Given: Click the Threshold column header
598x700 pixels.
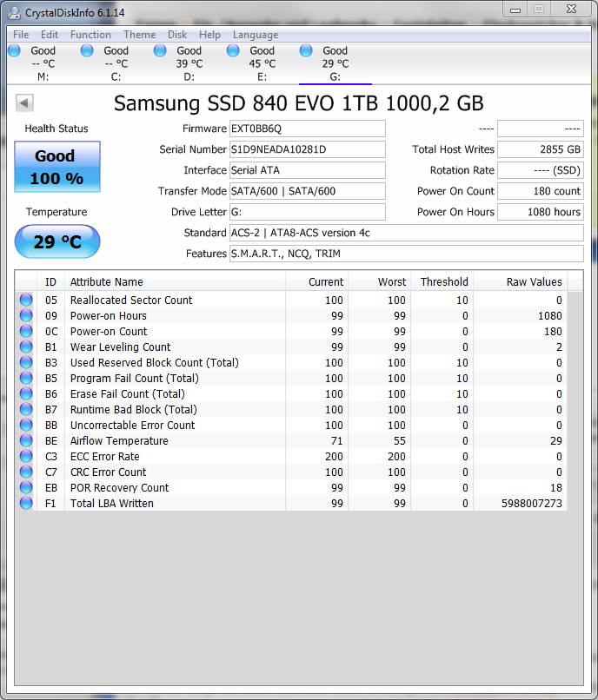Looking at the screenshot, I should [x=442, y=281].
